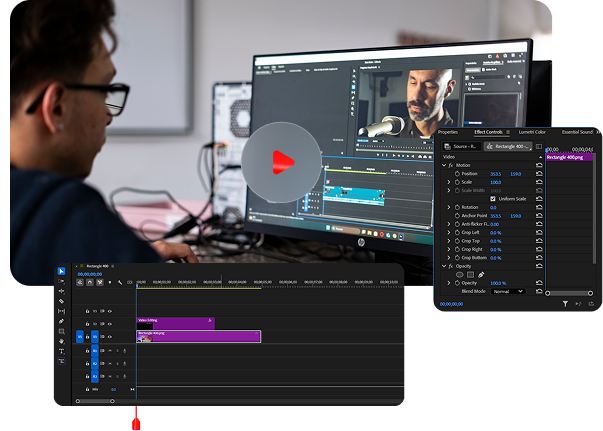The width and height of the screenshot is (603, 431).
Task: Toggle animation stopwatch for Scale
Action: pos(457,182)
